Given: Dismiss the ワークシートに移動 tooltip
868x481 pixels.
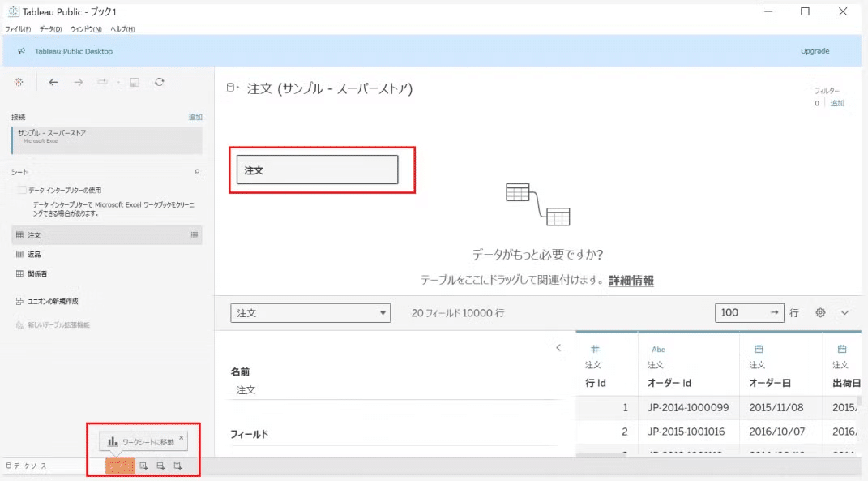Looking at the screenshot, I should pos(182,436).
